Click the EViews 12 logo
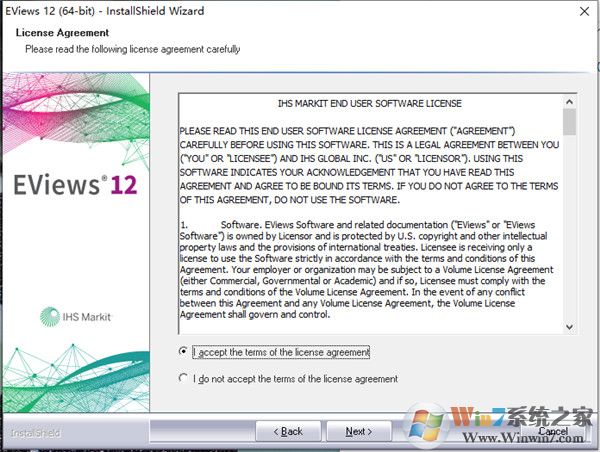 (75, 185)
